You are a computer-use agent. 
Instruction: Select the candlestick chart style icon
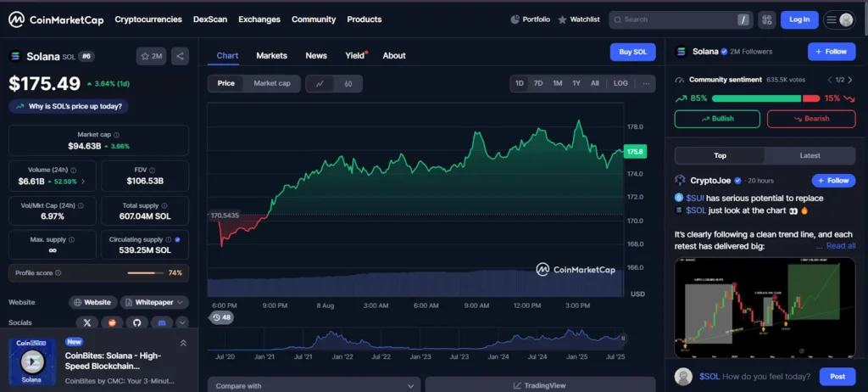click(348, 84)
